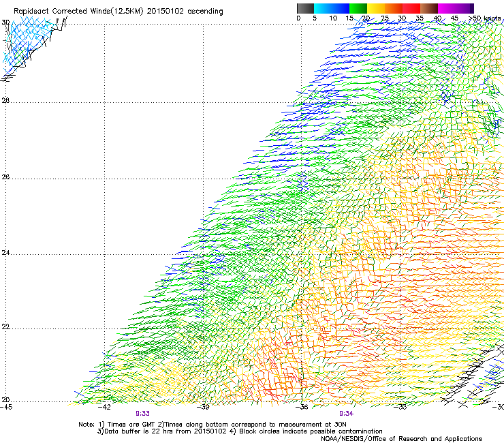Click the '>50 knots' legend label
The image size is (504, 443).
(484, 18)
